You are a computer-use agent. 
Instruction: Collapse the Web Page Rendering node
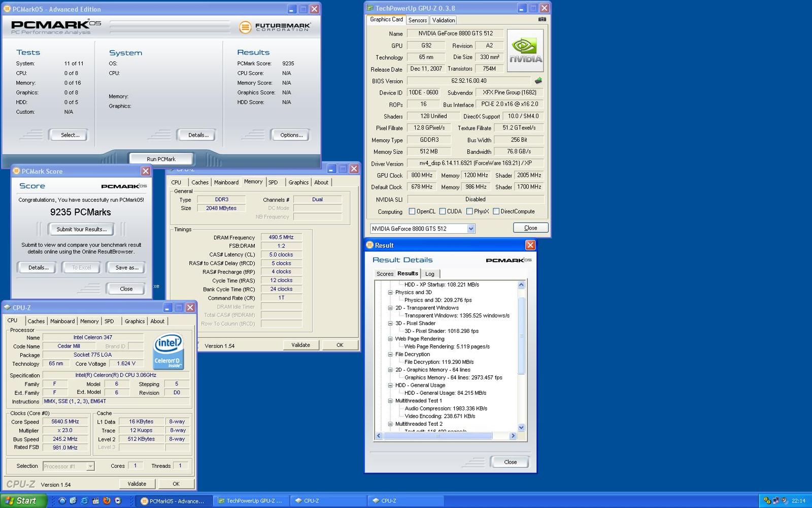390,339
